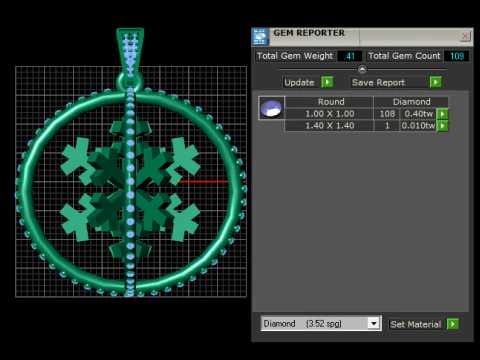Click the 0.40tw weight cell

pos(418,114)
